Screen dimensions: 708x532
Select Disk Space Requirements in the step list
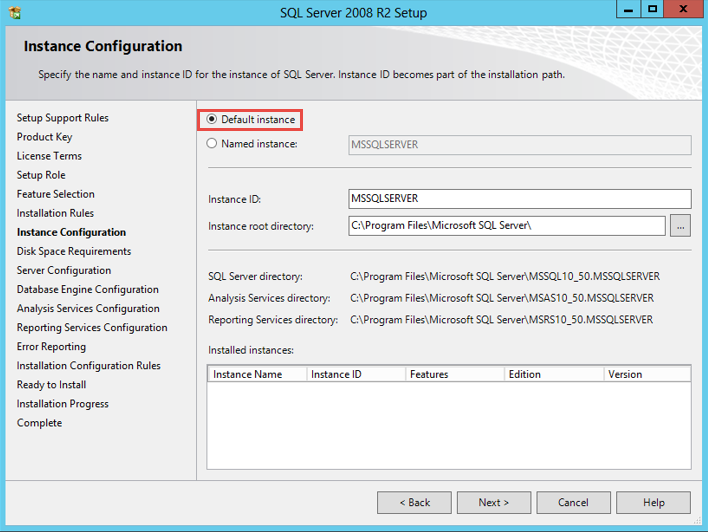click(74, 251)
